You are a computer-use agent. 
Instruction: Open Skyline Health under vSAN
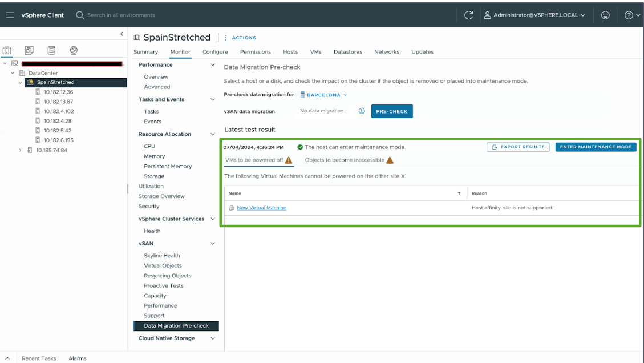click(x=162, y=256)
